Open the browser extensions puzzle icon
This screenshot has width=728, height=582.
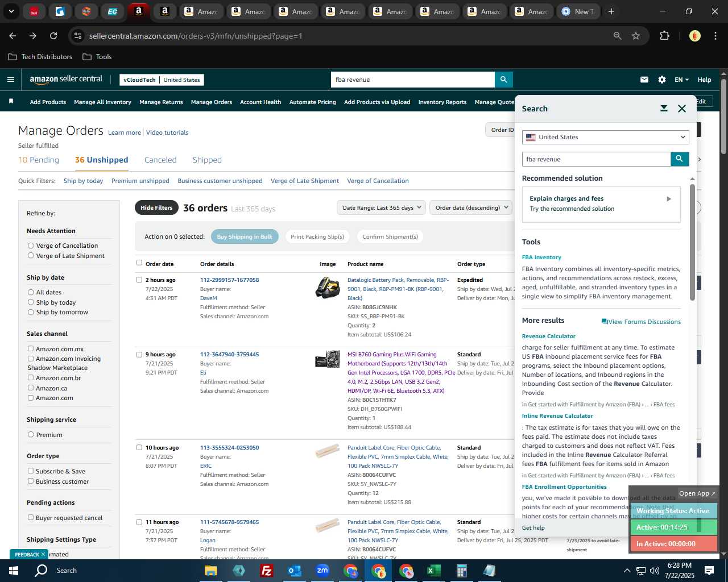pos(664,36)
